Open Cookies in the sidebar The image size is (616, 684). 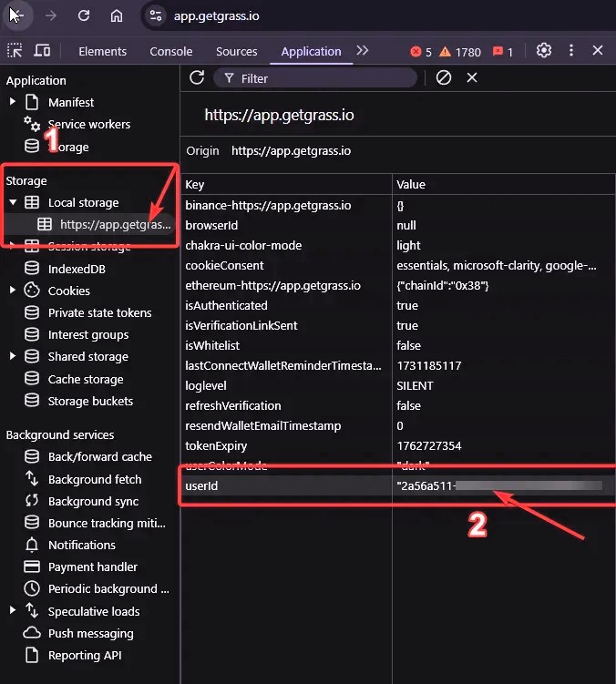pyautogui.click(x=69, y=291)
